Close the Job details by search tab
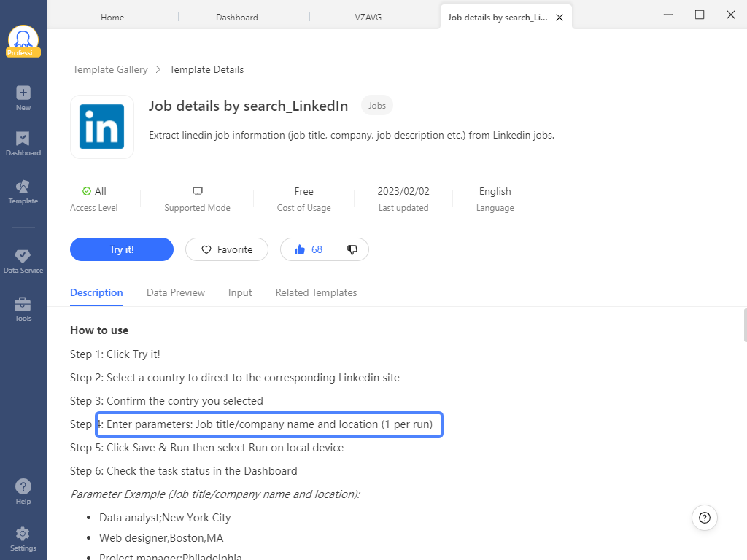Screen dimensions: 747x560 (560, 17)
